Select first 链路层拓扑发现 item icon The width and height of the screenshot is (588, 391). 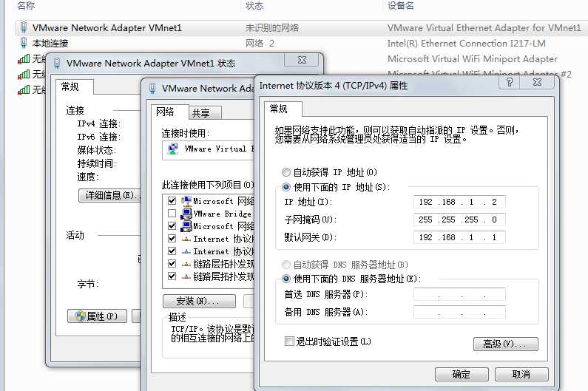tap(186, 264)
